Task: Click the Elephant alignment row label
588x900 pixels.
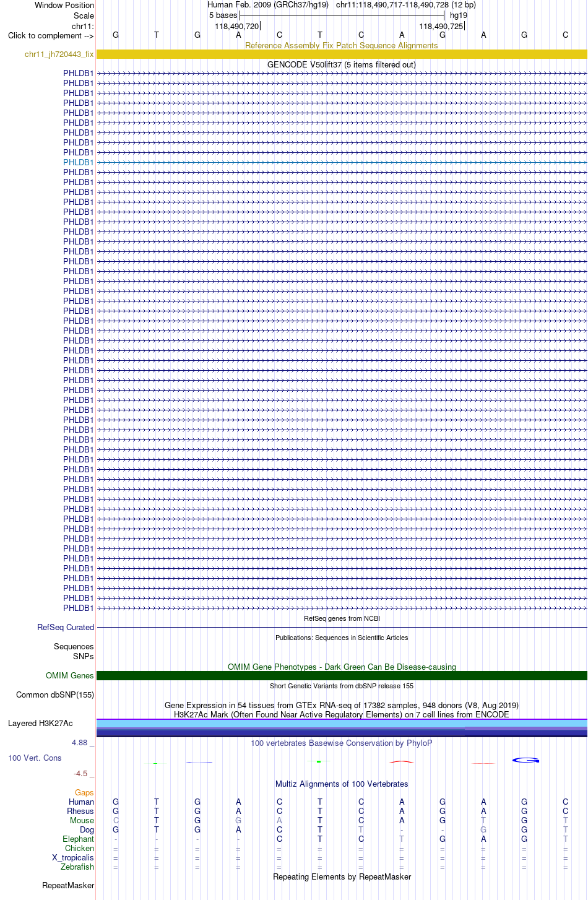Action: click(x=79, y=839)
